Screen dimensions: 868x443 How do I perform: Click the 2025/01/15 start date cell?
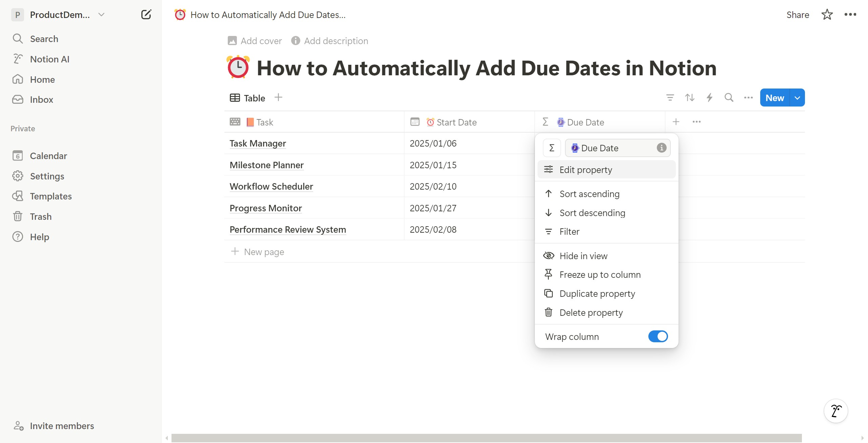click(x=469, y=165)
